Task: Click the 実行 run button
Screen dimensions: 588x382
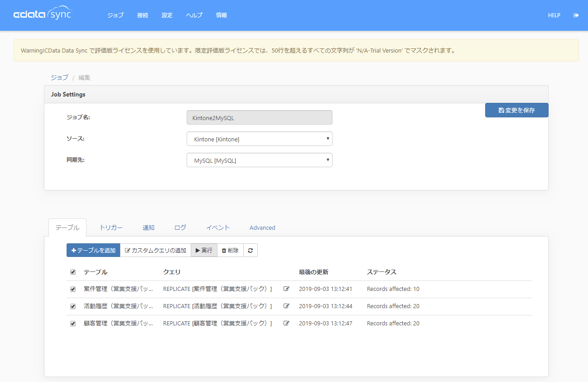Action: pyautogui.click(x=204, y=250)
